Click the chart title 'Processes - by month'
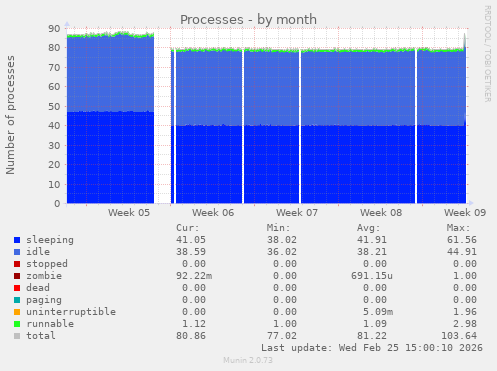This screenshot has width=497, height=371. pos(248,20)
